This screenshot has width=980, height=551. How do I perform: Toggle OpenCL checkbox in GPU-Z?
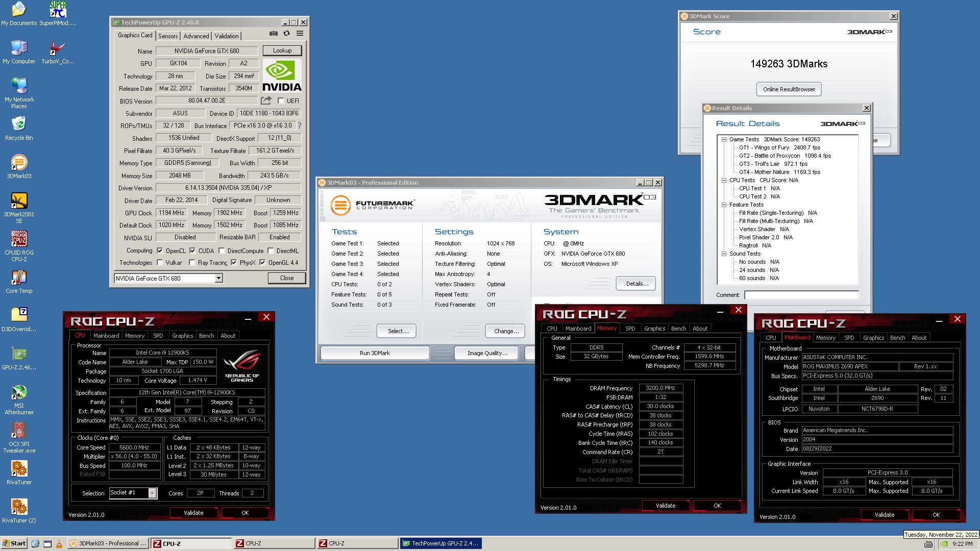(x=160, y=251)
